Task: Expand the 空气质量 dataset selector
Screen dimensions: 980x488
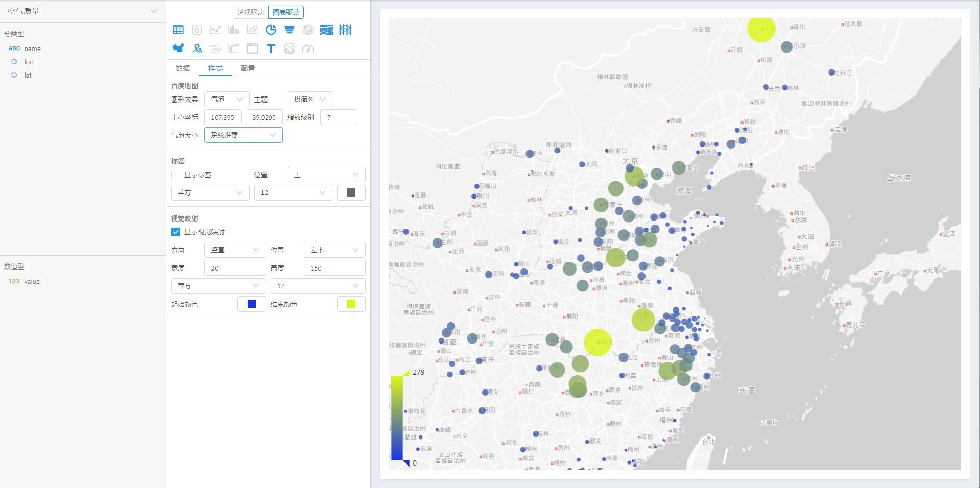Action: coord(82,11)
